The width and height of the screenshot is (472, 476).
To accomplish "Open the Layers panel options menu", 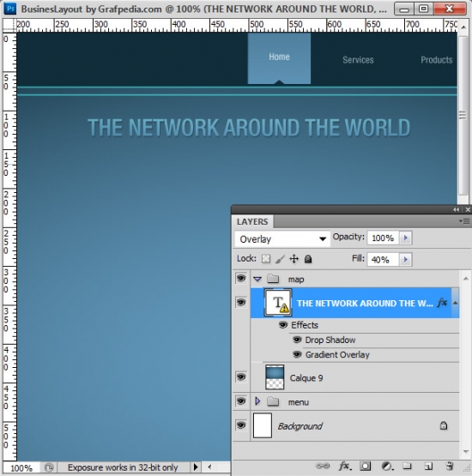I will [465, 221].
